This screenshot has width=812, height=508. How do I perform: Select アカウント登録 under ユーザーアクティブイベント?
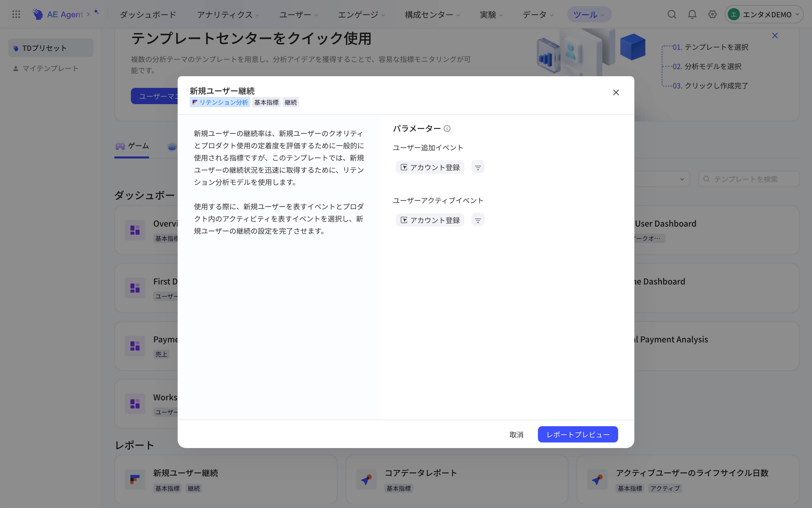coord(430,220)
